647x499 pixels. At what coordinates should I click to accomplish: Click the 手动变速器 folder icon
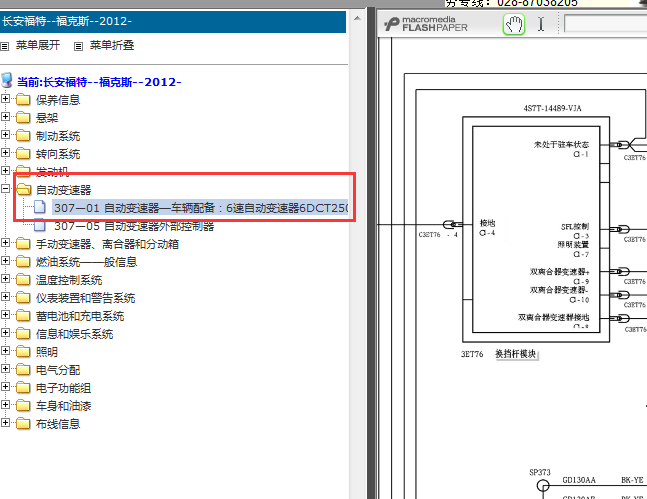click(23, 244)
